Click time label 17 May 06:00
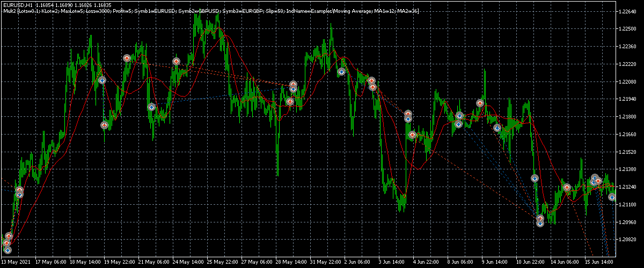The image size is (644, 268). click(51, 263)
